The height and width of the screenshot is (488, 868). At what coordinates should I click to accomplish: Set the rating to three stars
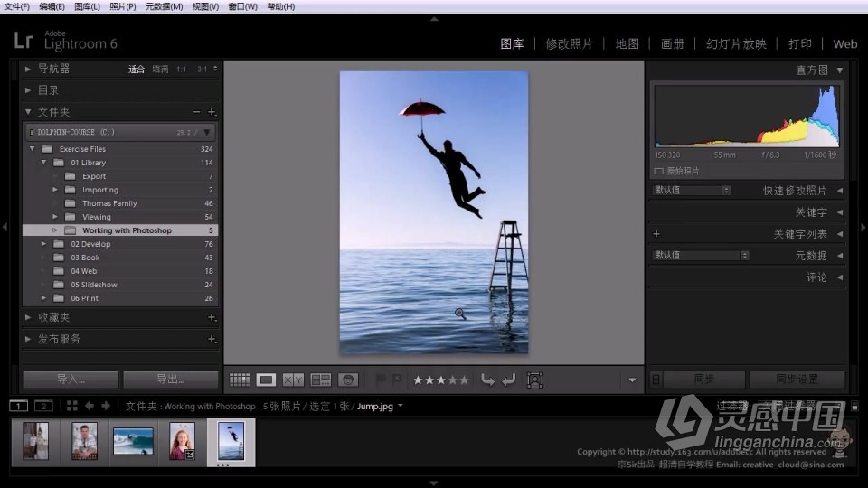[x=441, y=380]
